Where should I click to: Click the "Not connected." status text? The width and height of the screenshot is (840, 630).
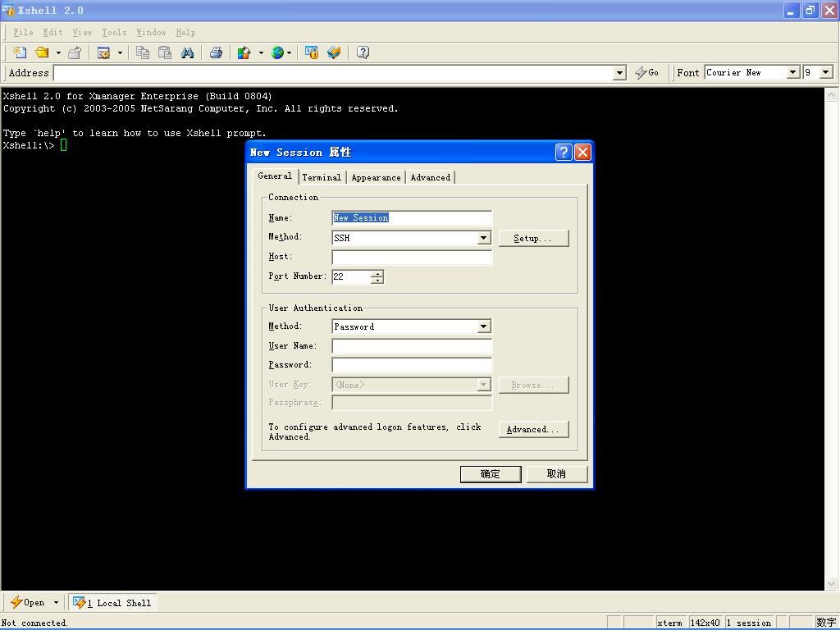click(34, 623)
